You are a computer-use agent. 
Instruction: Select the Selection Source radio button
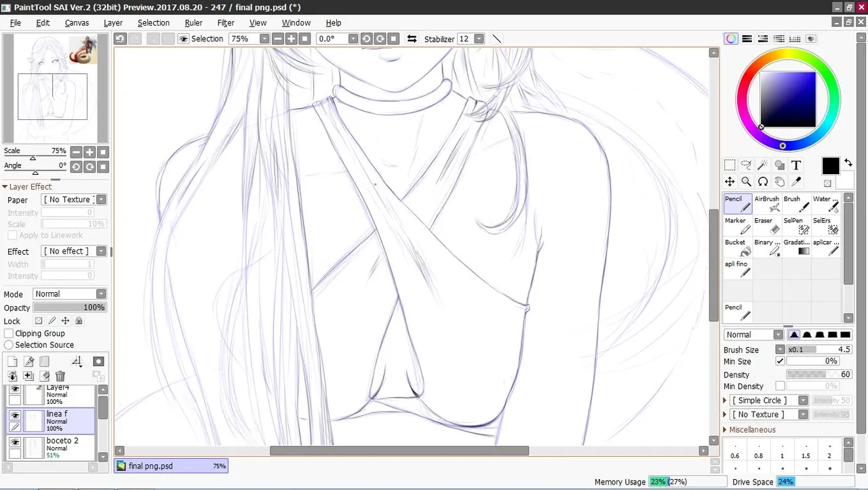coord(9,345)
